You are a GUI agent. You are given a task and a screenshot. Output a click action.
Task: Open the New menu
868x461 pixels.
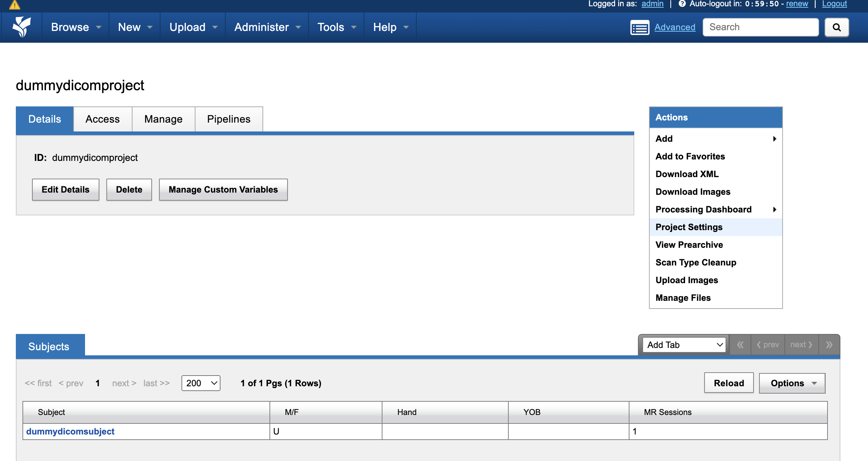pos(135,27)
